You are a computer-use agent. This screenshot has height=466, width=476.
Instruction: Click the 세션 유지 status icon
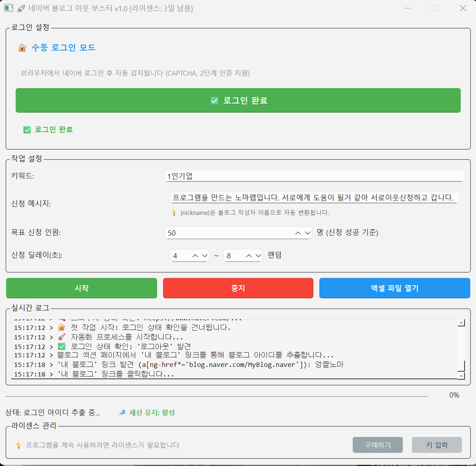(x=122, y=413)
